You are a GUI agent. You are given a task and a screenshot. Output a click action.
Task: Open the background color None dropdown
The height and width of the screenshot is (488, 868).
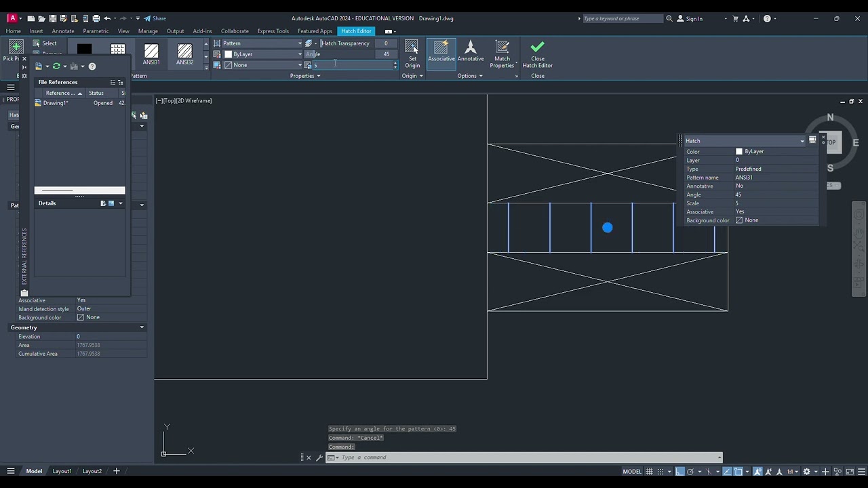click(262, 65)
